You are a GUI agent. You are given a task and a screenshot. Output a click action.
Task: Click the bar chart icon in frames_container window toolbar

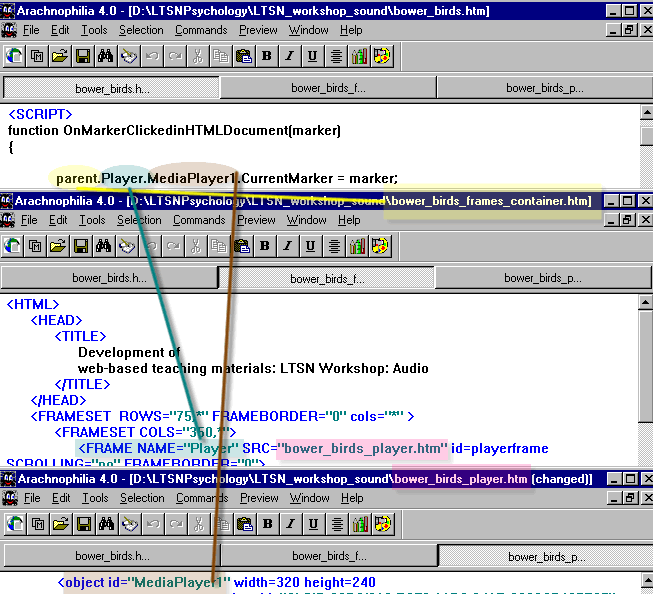pyautogui.click(x=359, y=245)
